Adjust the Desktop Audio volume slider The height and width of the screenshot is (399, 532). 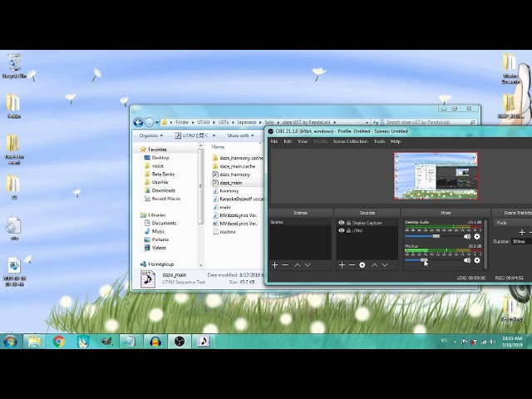pyautogui.click(x=436, y=236)
